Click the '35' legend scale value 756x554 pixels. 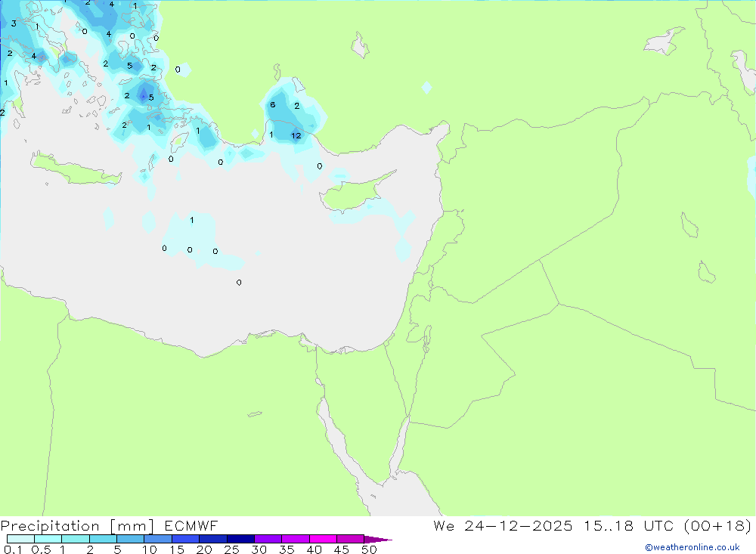tap(287, 549)
